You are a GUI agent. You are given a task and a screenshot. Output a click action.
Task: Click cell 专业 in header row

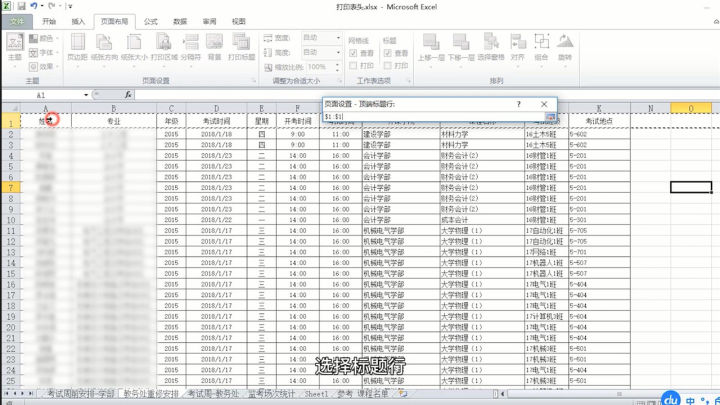pyautogui.click(x=114, y=121)
